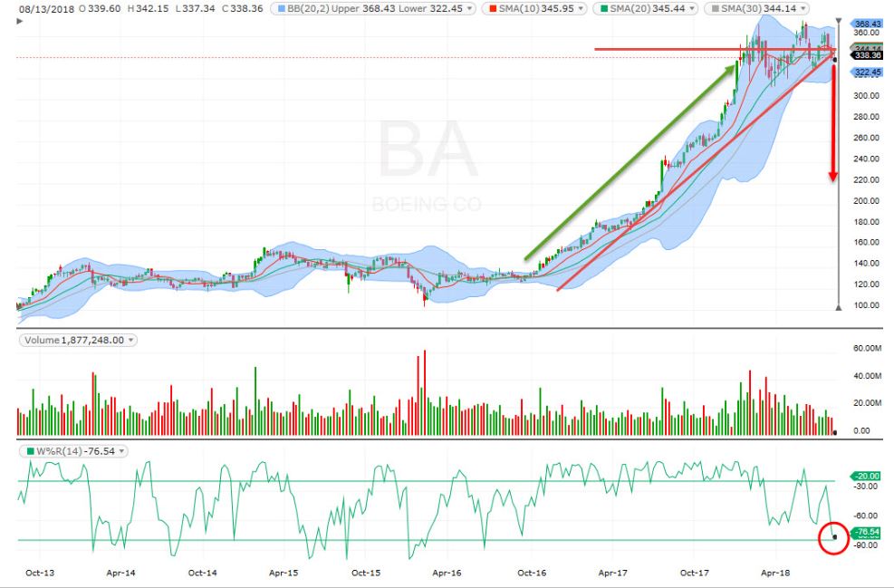Click the high value H 342.15

point(147,8)
